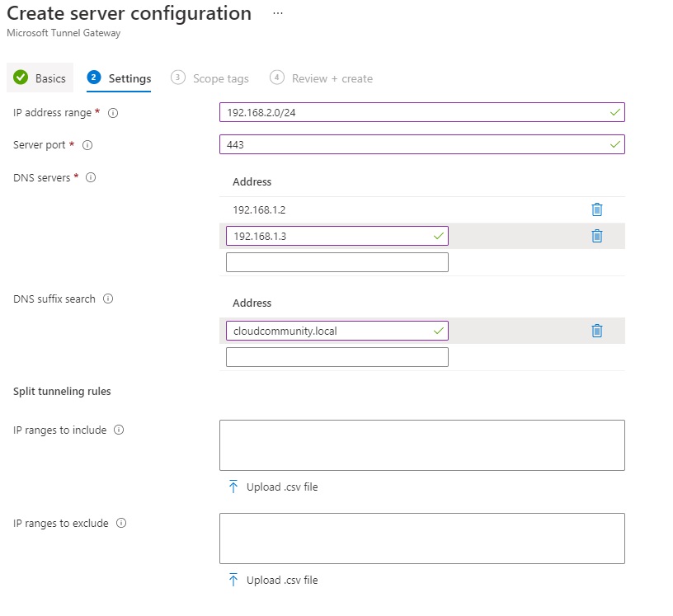The image size is (673, 616).
Task: Click info icon beside DNS suffix search
Action: (x=109, y=299)
